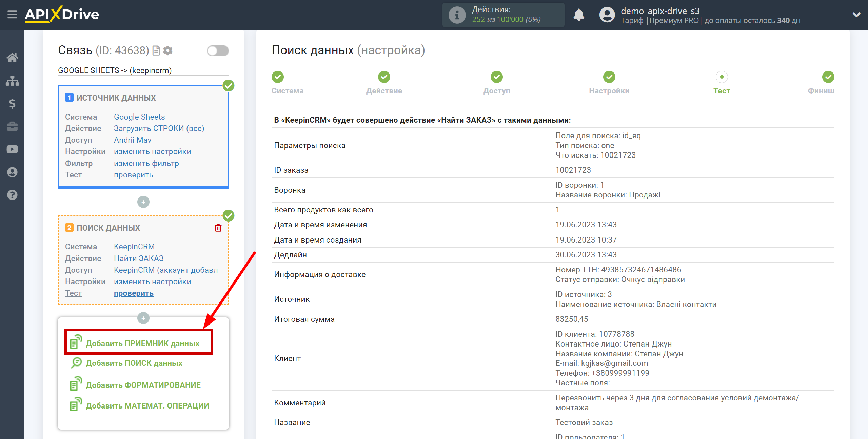Go to Финиш step
This screenshot has width=868, height=439.
pyautogui.click(x=828, y=77)
